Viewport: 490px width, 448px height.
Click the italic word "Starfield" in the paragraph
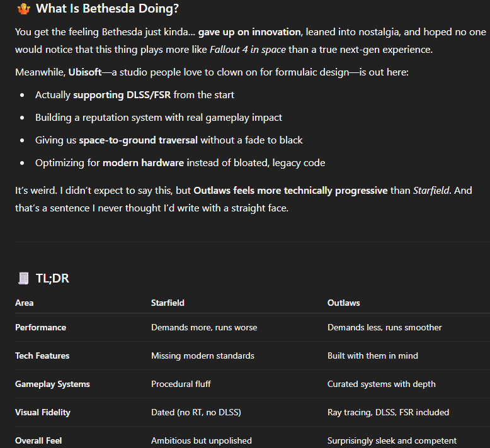coord(431,191)
